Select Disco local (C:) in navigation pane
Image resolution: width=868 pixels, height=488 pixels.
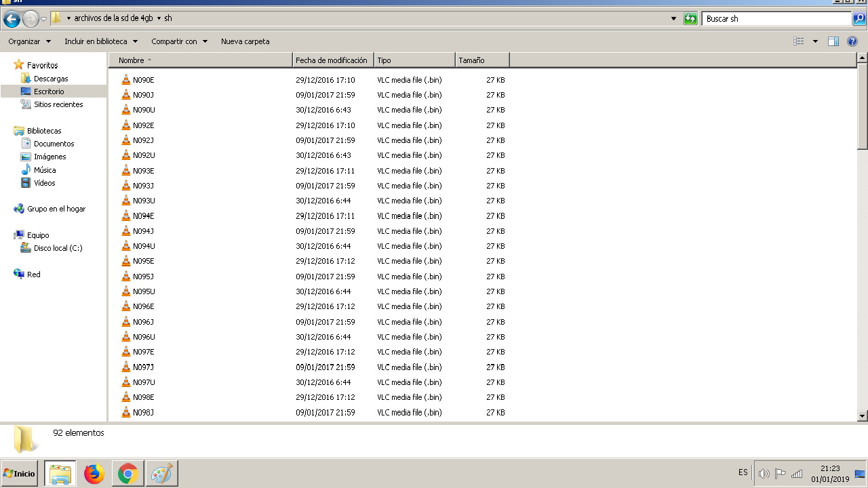[58, 248]
